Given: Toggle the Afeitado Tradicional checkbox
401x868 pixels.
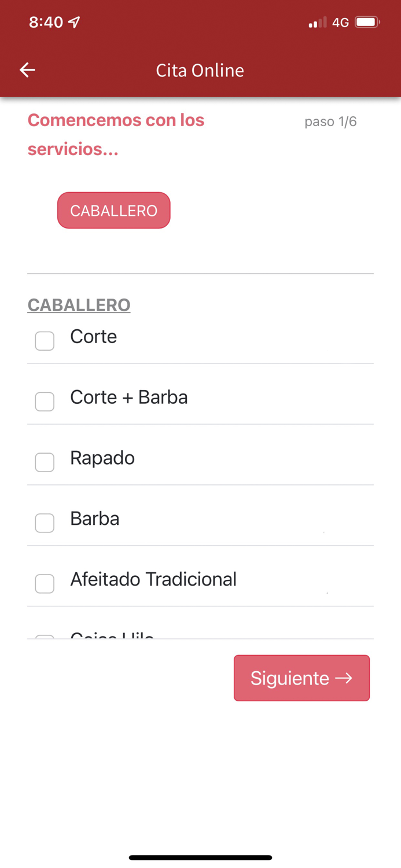Looking at the screenshot, I should pyautogui.click(x=45, y=583).
